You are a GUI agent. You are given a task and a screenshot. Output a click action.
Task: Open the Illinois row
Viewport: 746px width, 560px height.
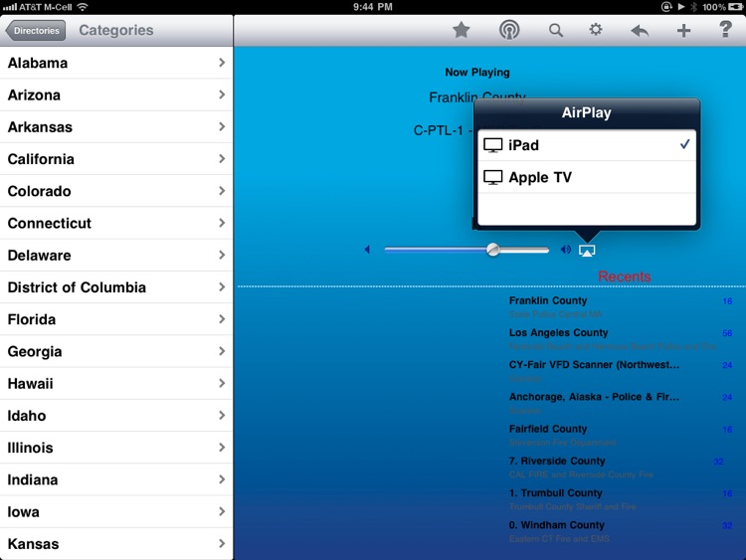point(116,448)
